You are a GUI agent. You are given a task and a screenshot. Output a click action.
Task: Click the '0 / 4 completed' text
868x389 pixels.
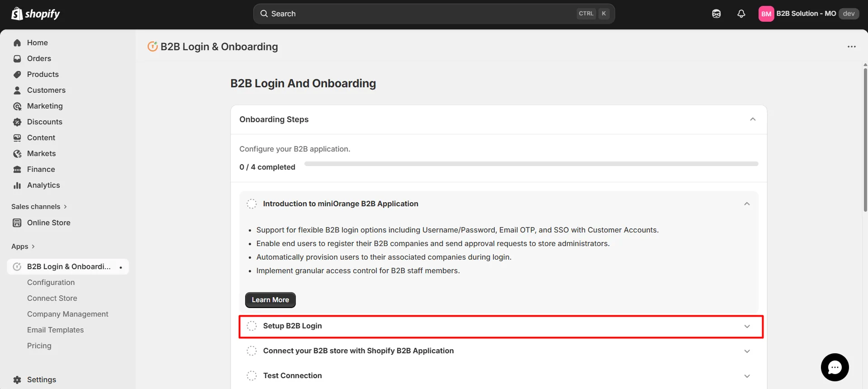point(267,167)
